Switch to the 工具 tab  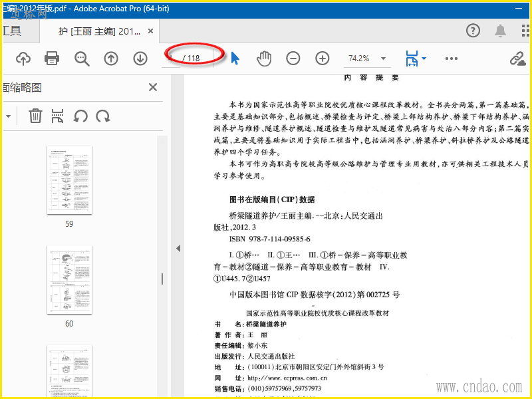pyautogui.click(x=12, y=31)
